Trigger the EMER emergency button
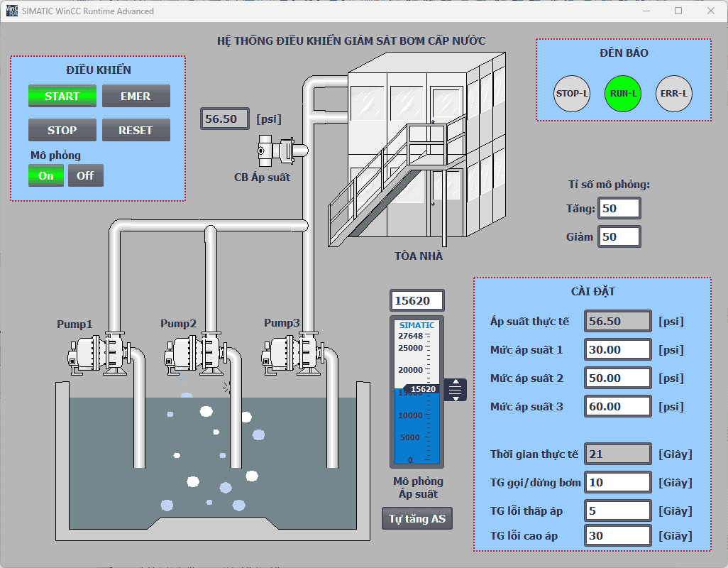Image resolution: width=728 pixels, height=568 pixels. [x=136, y=96]
